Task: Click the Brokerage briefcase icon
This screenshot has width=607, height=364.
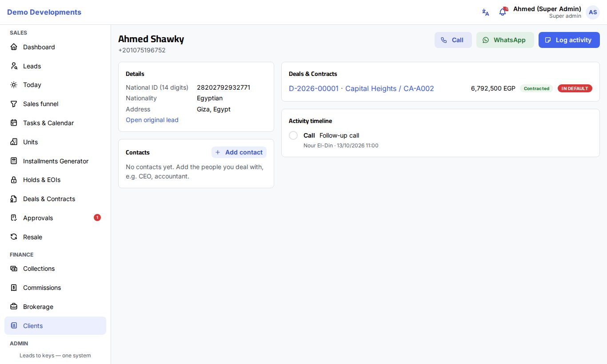Action: coord(14,307)
